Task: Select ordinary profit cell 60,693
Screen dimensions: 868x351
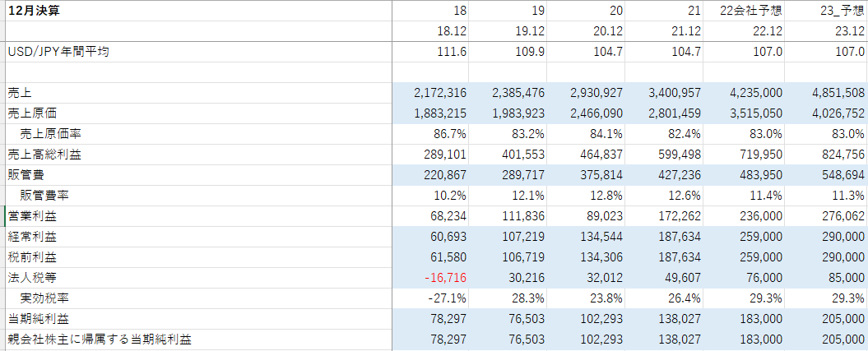Action: [430, 237]
